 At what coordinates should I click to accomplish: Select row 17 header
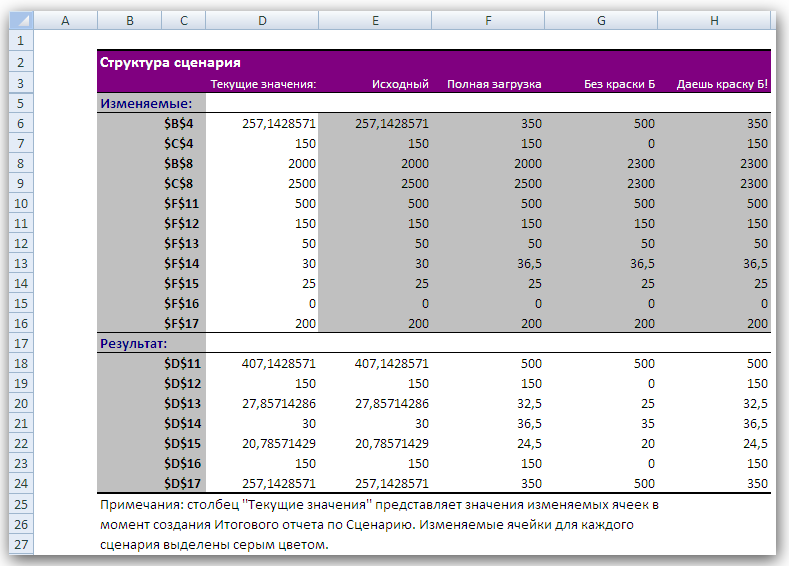tap(21, 344)
